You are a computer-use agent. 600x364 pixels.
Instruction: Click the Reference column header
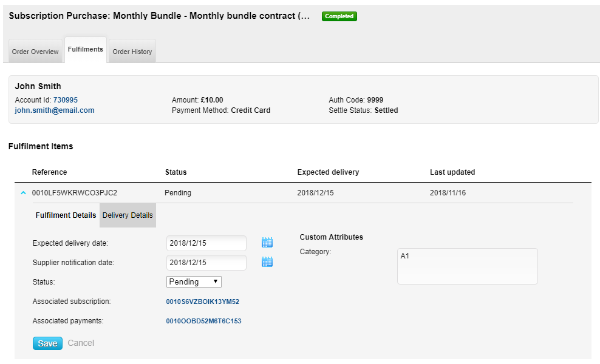(x=50, y=172)
